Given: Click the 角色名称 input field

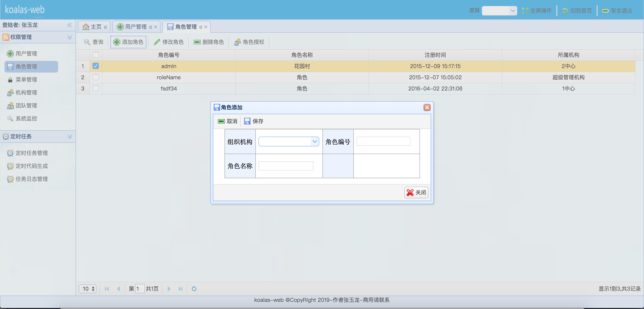Looking at the screenshot, I should [286, 166].
